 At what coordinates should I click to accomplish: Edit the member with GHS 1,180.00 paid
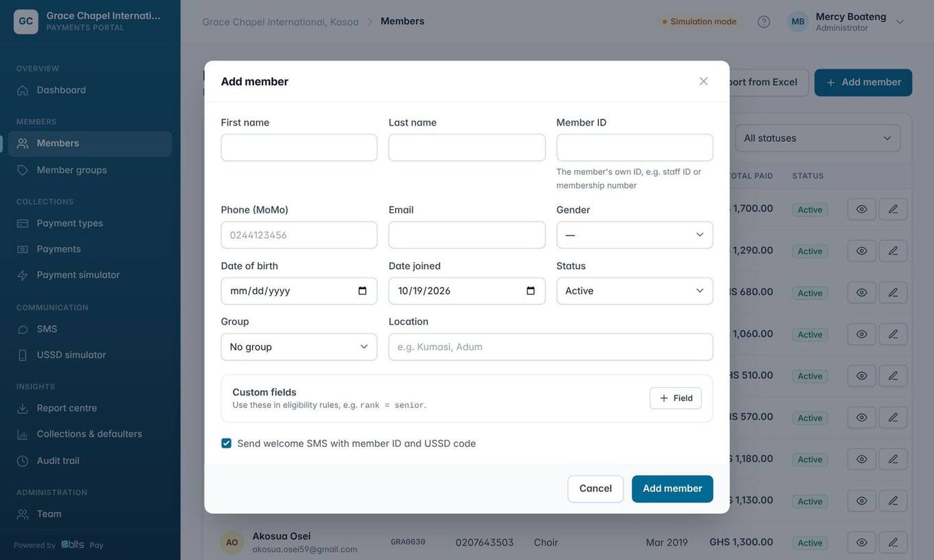coord(893,459)
